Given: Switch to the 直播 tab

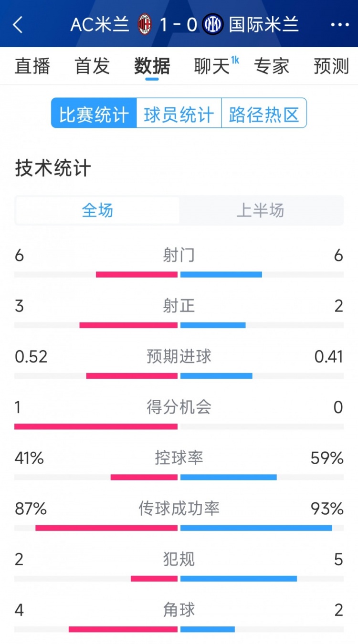Looking at the screenshot, I should (32, 66).
